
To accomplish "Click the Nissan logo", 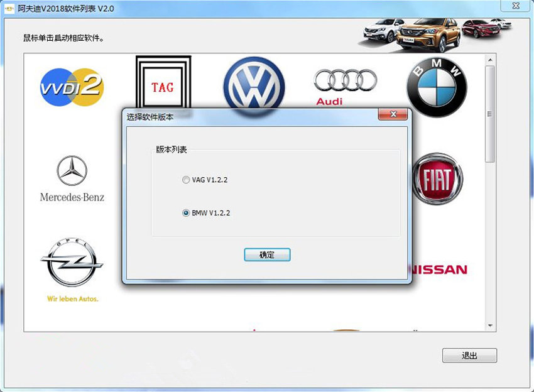I will coord(439,269).
